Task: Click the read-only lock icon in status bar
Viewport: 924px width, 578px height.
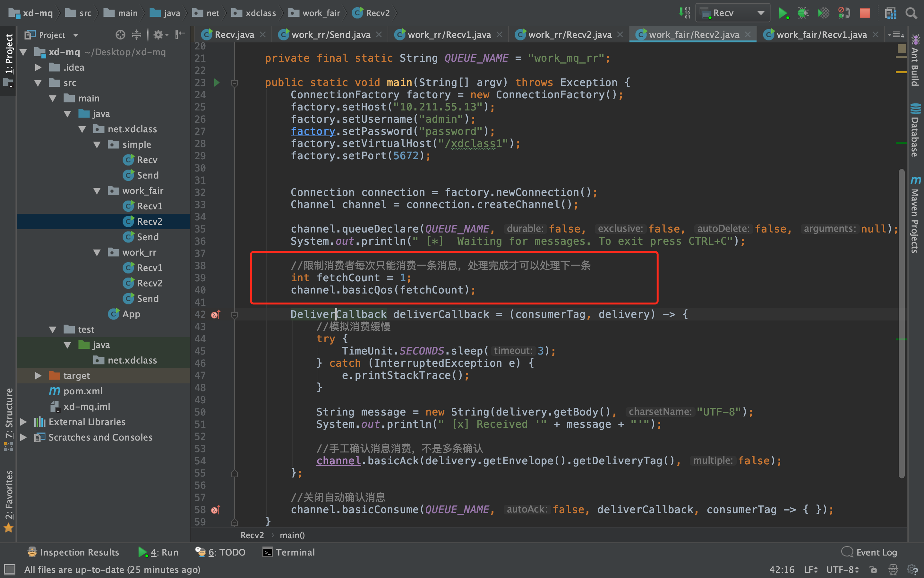Action: pos(873,570)
